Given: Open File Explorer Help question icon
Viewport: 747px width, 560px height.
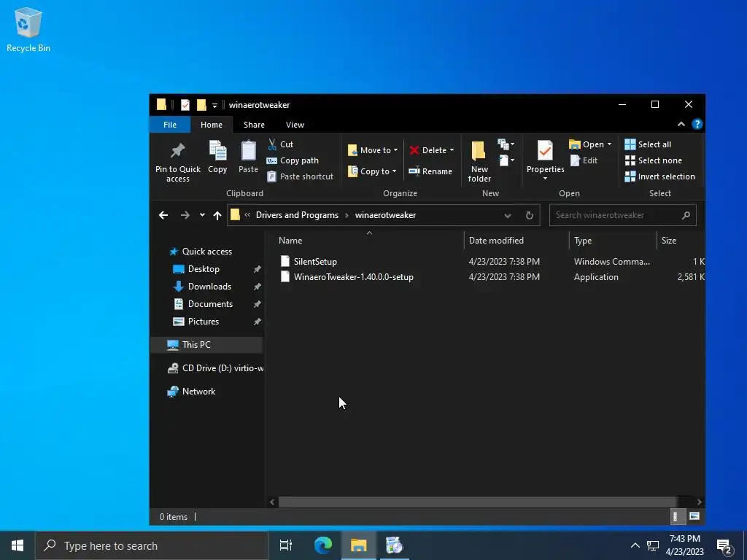Looking at the screenshot, I should [697, 124].
